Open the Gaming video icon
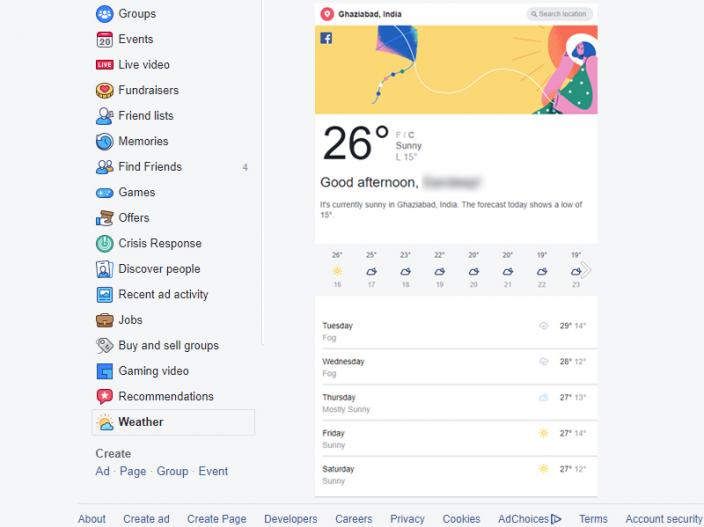This screenshot has height=527, width=704. click(x=104, y=371)
